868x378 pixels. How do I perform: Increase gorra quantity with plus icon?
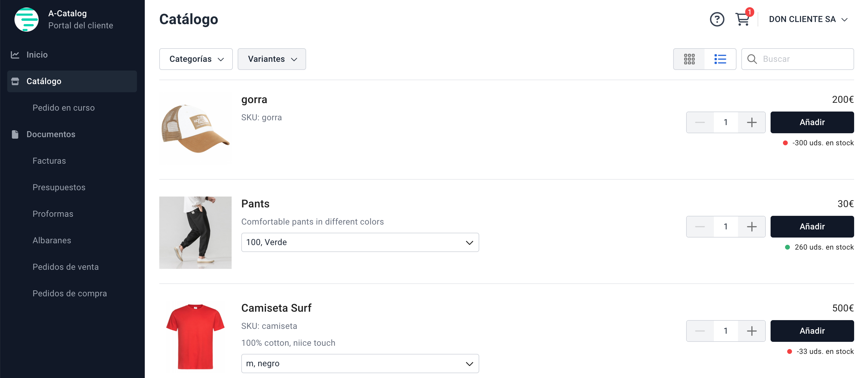(751, 122)
